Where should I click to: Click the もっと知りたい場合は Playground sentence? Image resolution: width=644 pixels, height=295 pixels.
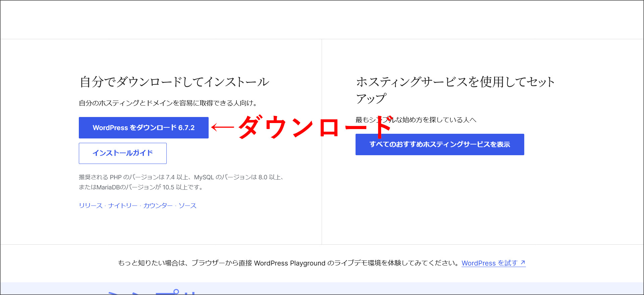[x=288, y=263]
